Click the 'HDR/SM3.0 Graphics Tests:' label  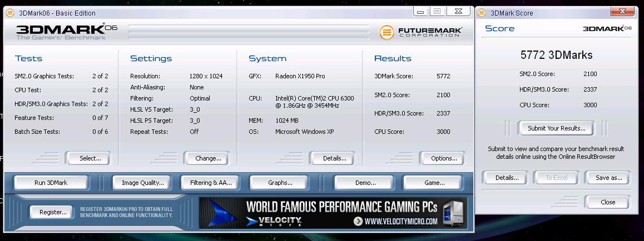[51, 104]
